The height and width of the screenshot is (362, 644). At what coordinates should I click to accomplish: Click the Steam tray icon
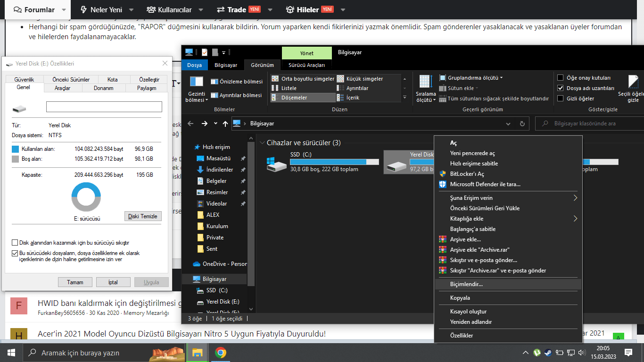(548, 353)
